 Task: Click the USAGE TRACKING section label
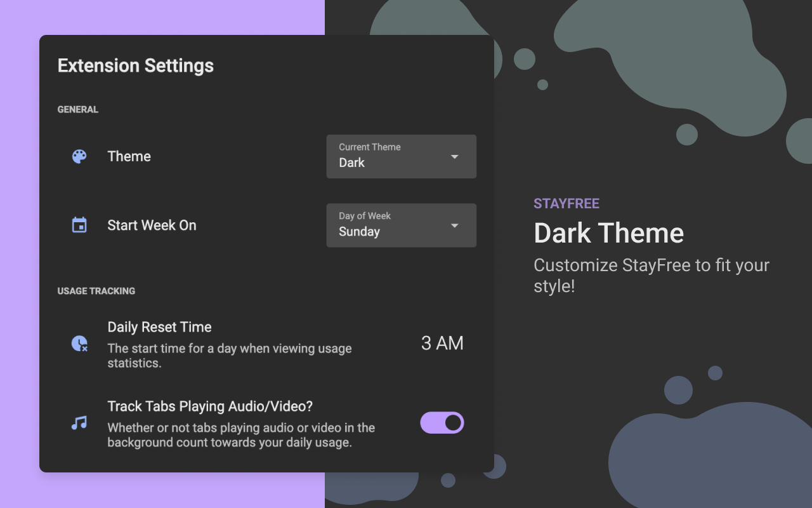(96, 291)
